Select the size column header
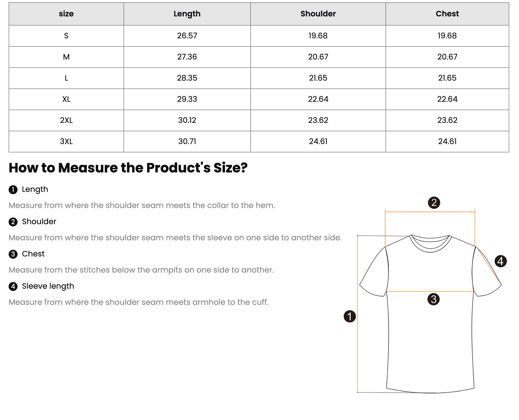The image size is (519, 420). point(66,14)
